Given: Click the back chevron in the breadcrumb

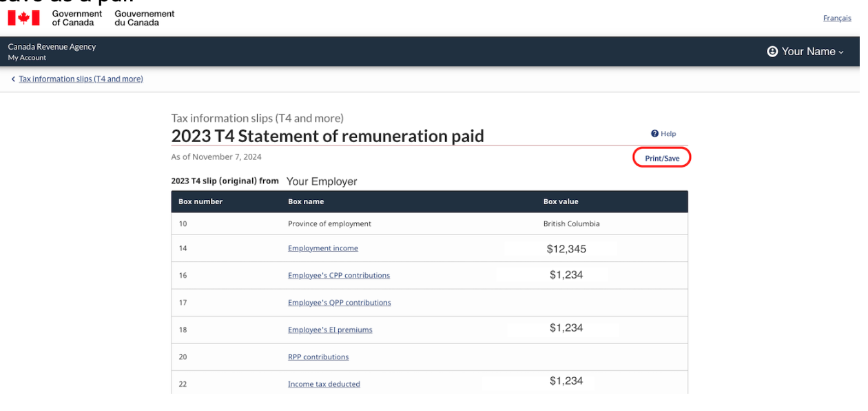Looking at the screenshot, I should click(13, 79).
